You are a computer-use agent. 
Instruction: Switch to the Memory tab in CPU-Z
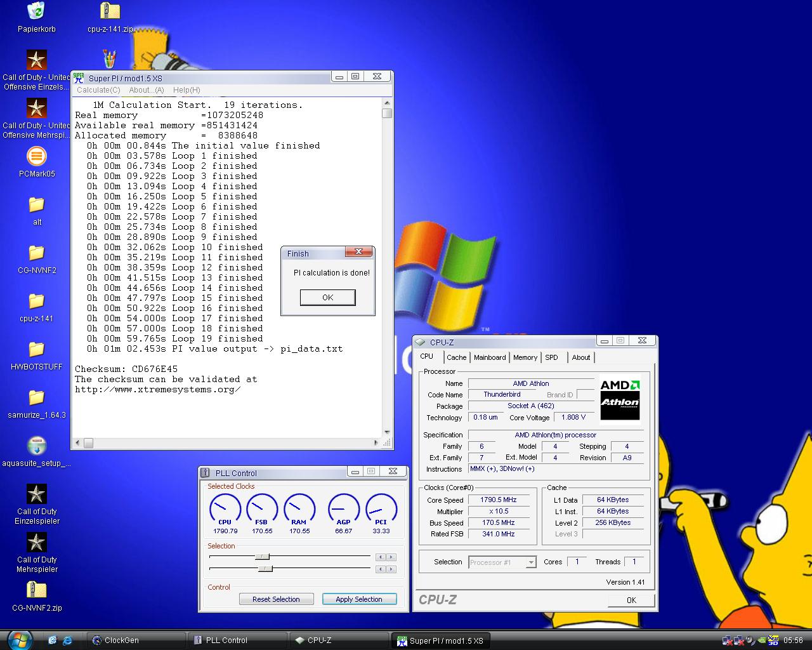(x=525, y=357)
